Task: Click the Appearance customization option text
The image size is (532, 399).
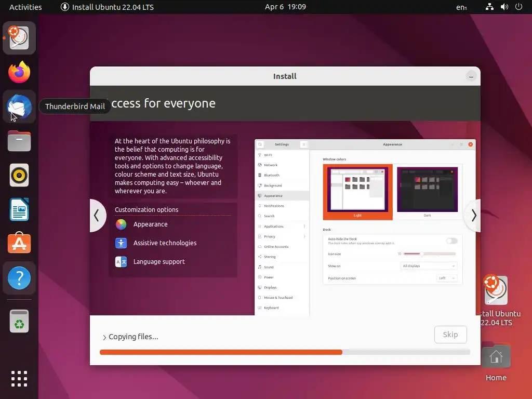Action: [x=150, y=224]
